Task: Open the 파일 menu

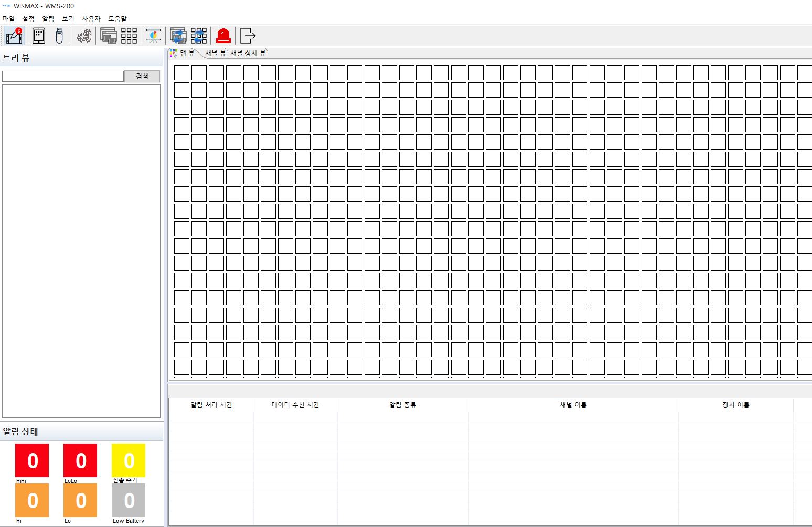Action: tap(8, 19)
